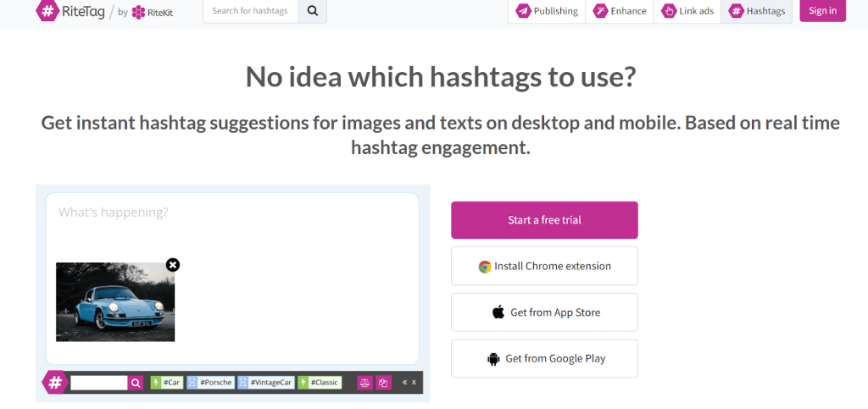
Task: Click the magnifier icon in the hashtag bar
Action: (x=136, y=383)
